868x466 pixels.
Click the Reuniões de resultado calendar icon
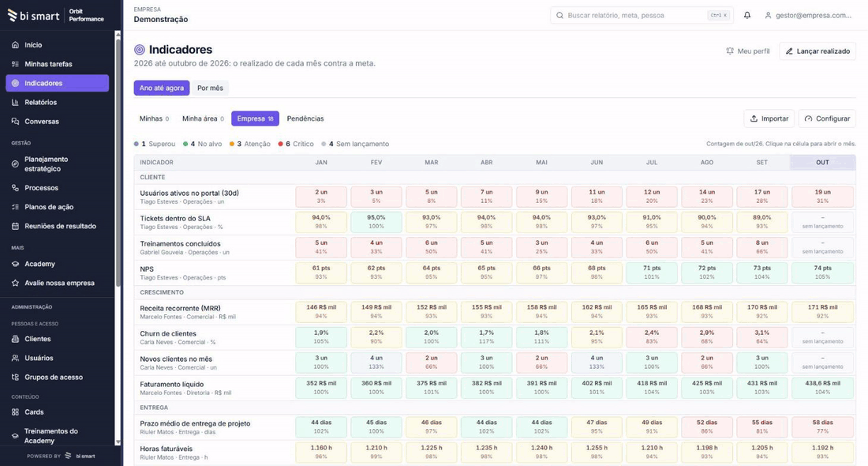pos(16,226)
